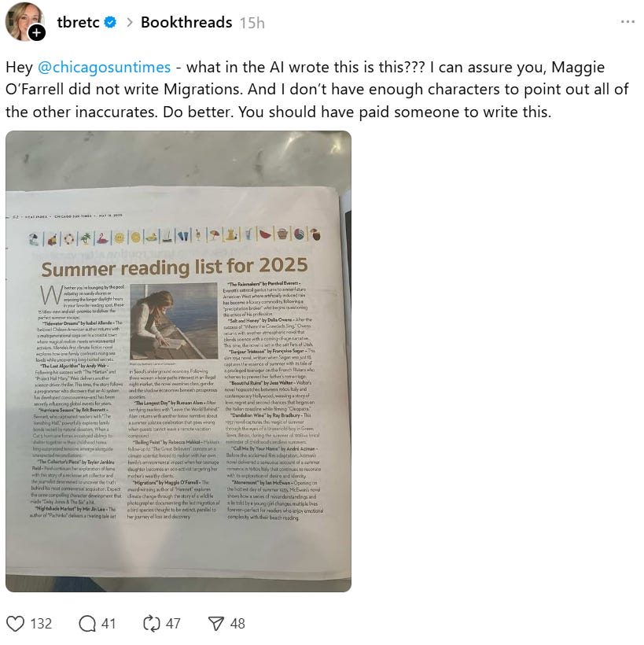The width and height of the screenshot is (644, 645).
Task: Reply using the comment bubble icon
Action: 87,624
